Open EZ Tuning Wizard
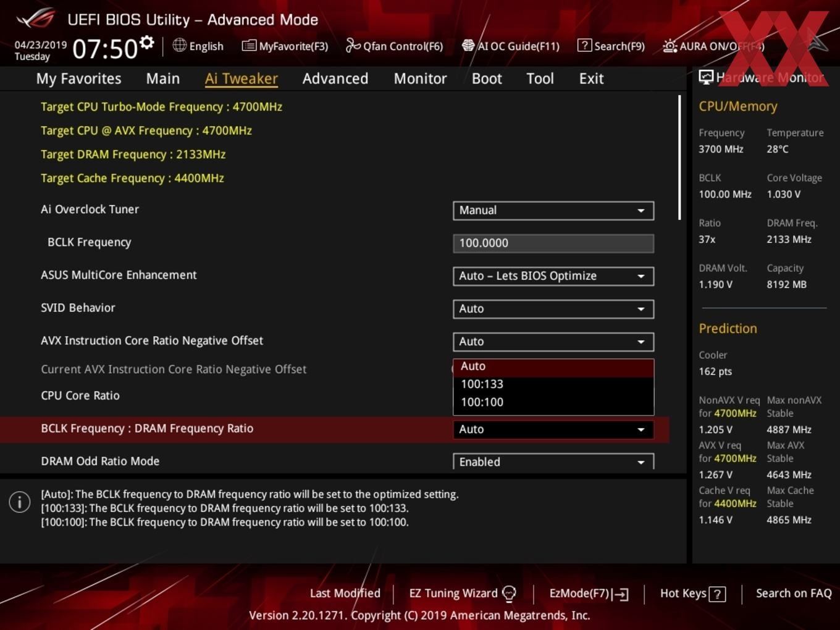The image size is (840, 630). pyautogui.click(x=462, y=593)
